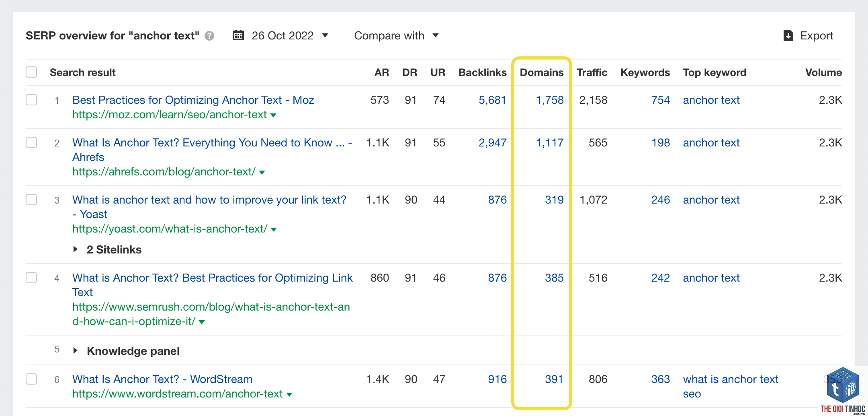Click the Top keyword column header

point(714,72)
